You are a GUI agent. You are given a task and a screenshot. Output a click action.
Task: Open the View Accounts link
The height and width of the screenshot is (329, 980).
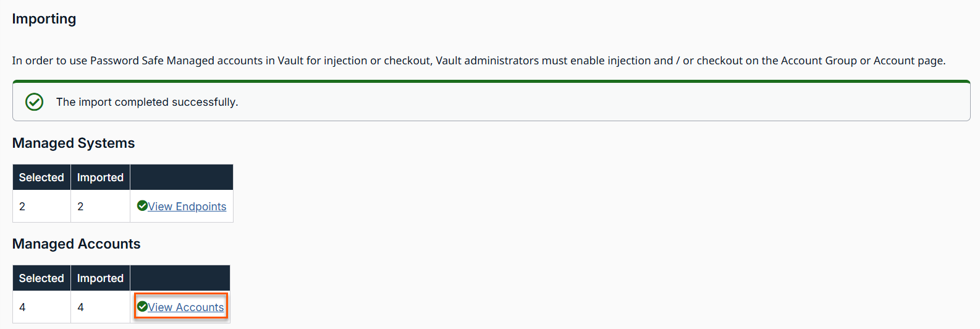pyautogui.click(x=185, y=307)
